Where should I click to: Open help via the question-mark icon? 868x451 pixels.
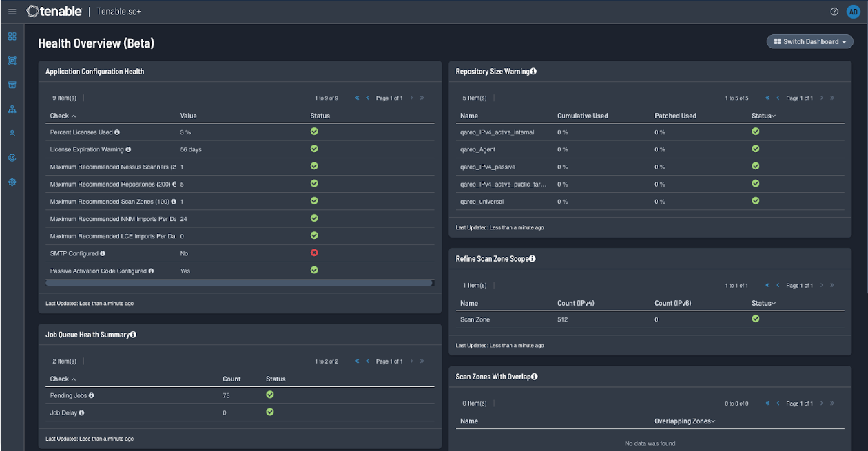pos(834,11)
